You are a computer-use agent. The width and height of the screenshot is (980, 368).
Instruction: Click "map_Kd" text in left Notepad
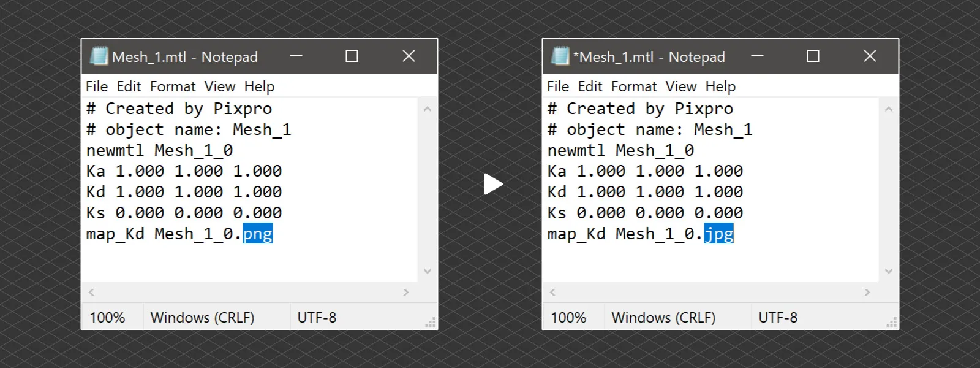click(115, 234)
